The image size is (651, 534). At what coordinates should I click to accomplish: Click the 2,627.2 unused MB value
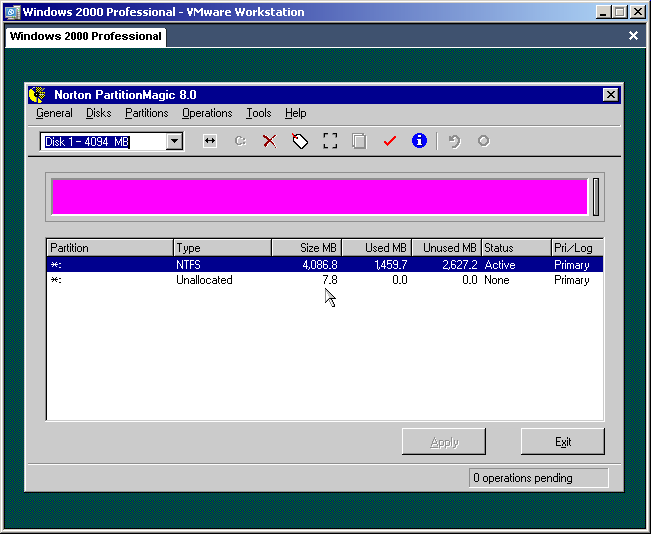tap(460, 265)
